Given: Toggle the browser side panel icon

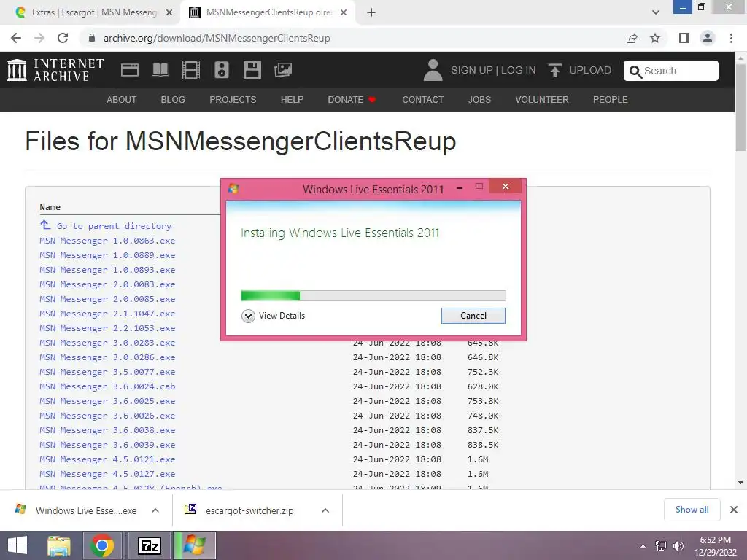Looking at the screenshot, I should coord(684,38).
